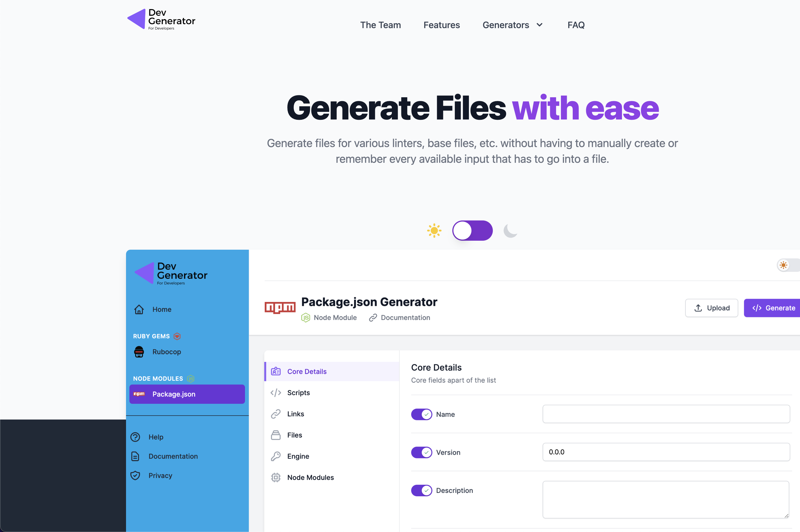Expand the Generators dropdown chevron

539,25
